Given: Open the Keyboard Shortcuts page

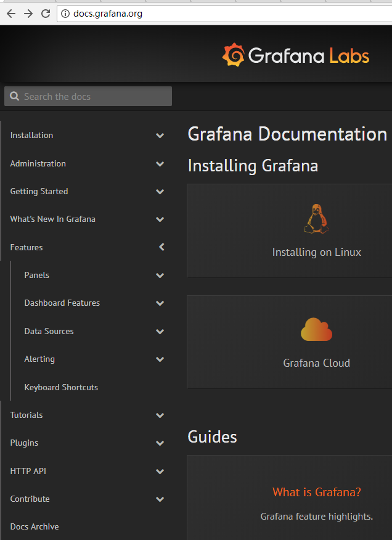Looking at the screenshot, I should click(61, 387).
